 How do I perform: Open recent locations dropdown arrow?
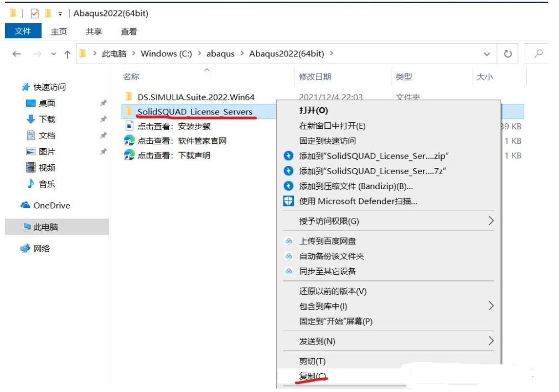pyautogui.click(x=54, y=54)
